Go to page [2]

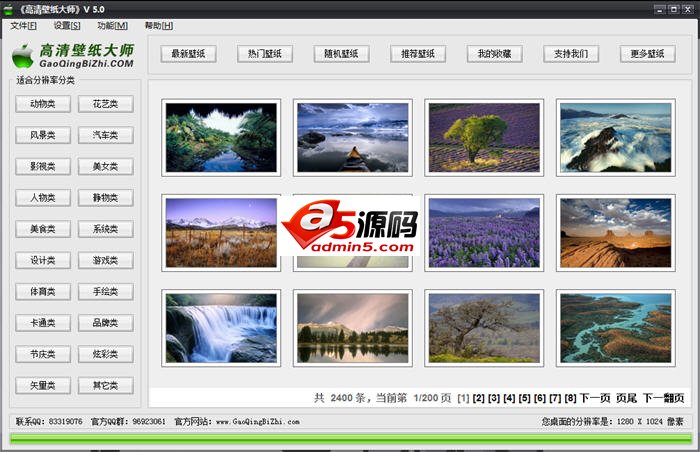[x=479, y=398]
